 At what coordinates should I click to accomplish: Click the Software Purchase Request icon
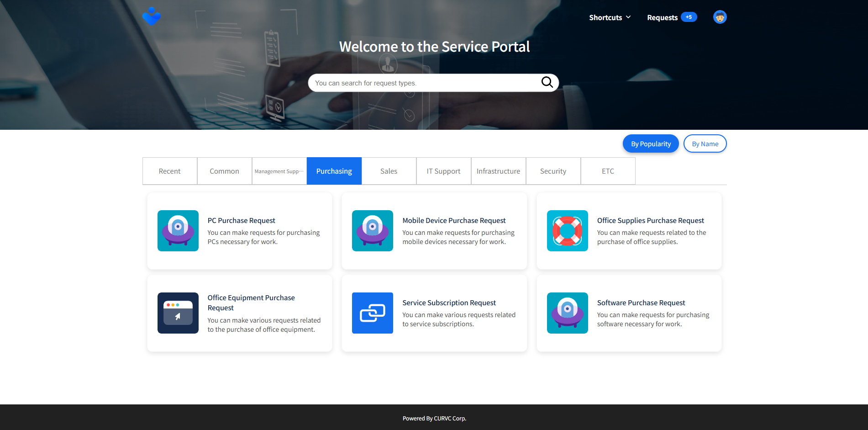click(568, 313)
